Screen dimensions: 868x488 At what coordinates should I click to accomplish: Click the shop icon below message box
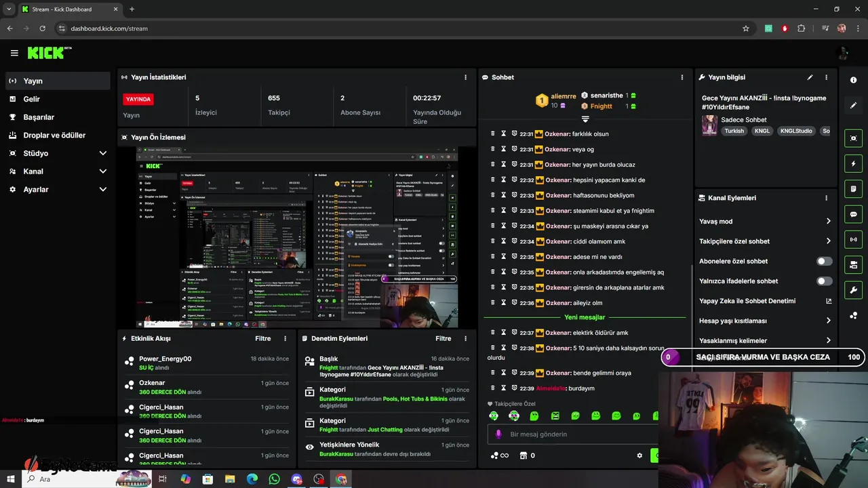click(524, 455)
